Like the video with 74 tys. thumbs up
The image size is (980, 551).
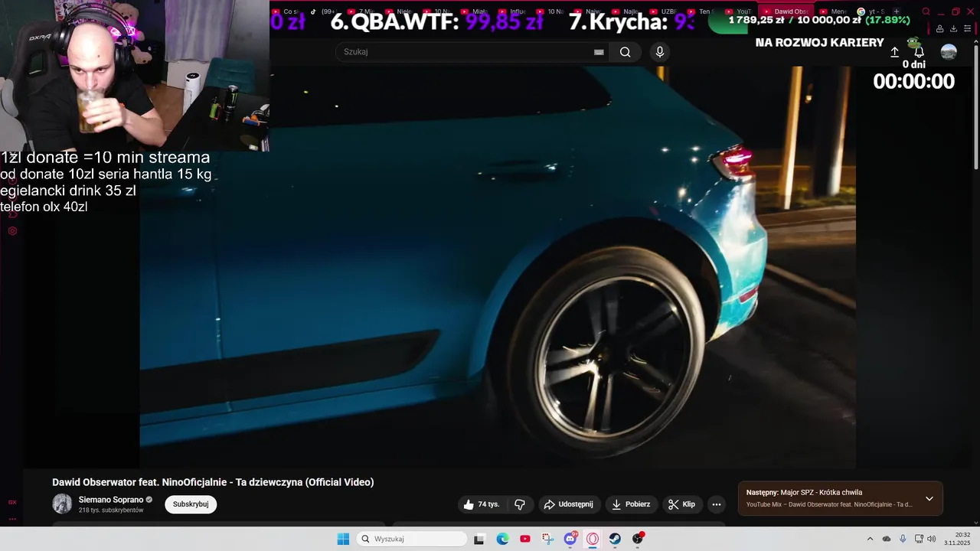(482, 504)
